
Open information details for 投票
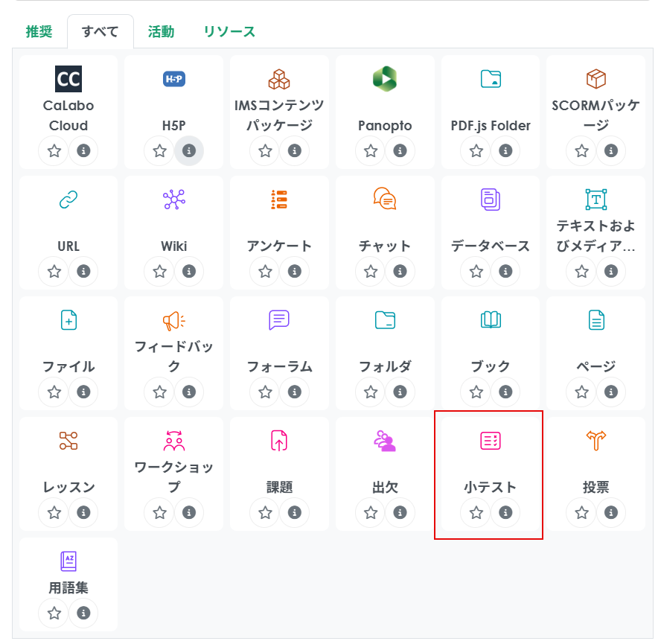coord(611,512)
